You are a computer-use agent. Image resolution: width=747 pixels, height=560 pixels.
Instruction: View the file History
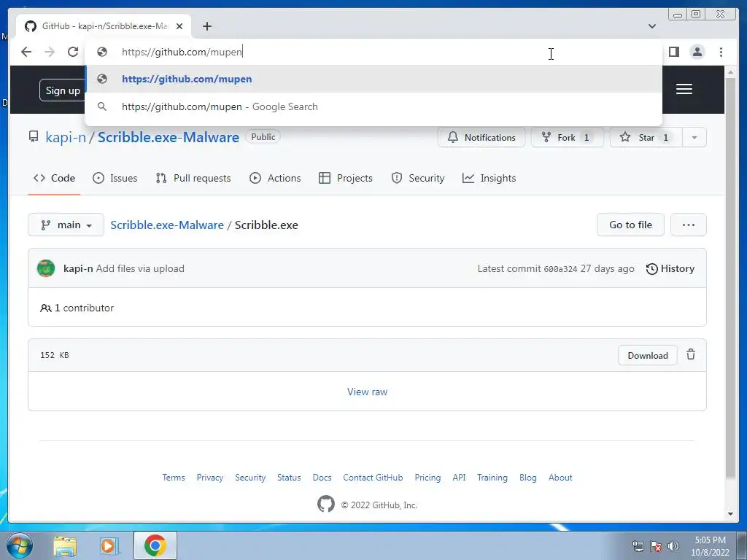[x=670, y=268]
